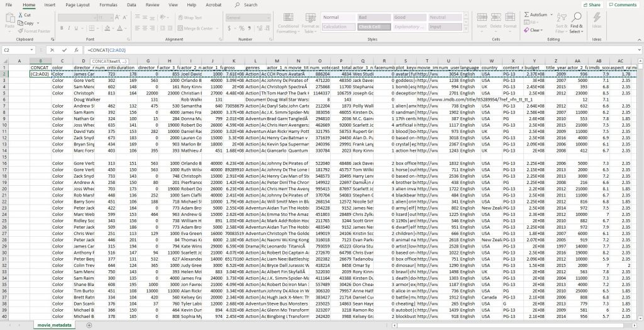Viewport: 644px width, 330px height.
Task: Click the Borders icon in Font group
Action: coord(91,28)
